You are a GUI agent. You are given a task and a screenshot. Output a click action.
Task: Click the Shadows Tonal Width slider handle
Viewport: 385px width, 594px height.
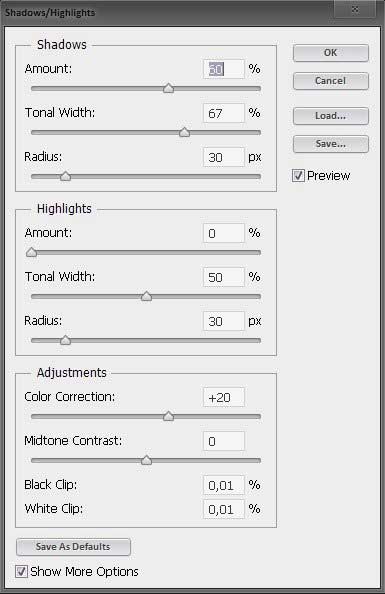click(x=185, y=132)
